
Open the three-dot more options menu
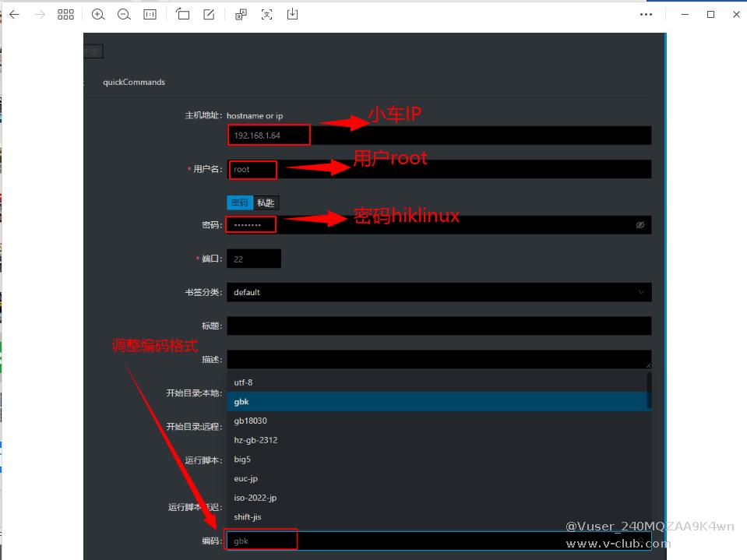pos(646,14)
